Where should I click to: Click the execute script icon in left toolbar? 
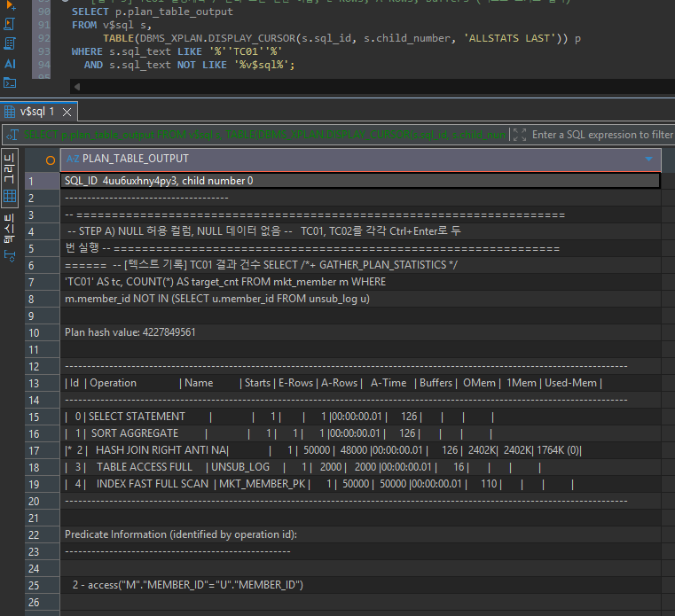click(x=10, y=24)
